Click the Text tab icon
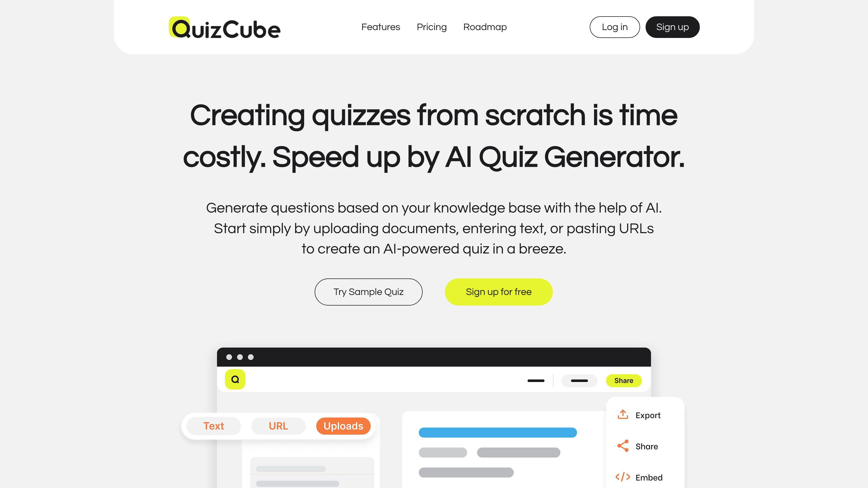The height and width of the screenshot is (488, 868). pyautogui.click(x=213, y=425)
